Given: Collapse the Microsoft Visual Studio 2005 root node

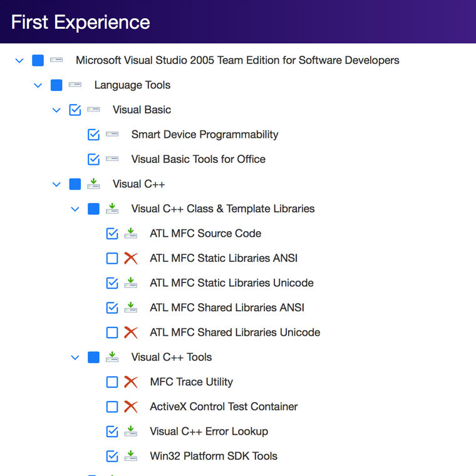Looking at the screenshot, I should pos(19,61).
